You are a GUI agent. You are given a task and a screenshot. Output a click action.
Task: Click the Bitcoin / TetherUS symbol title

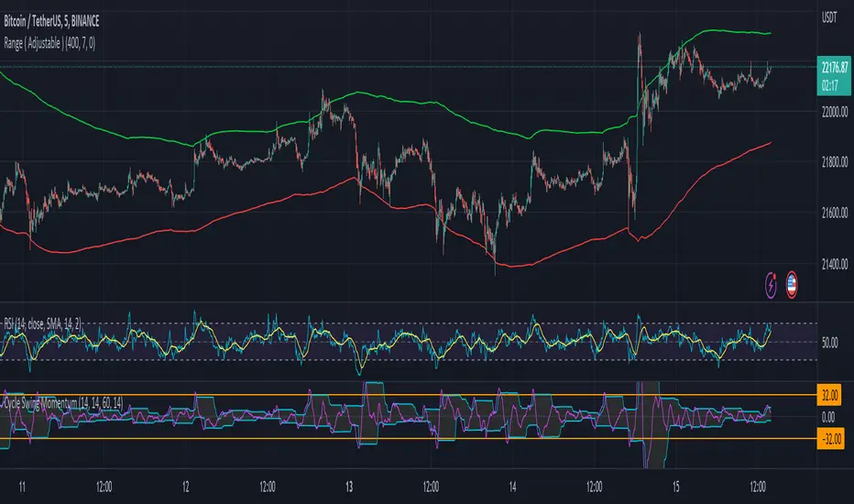(51, 21)
